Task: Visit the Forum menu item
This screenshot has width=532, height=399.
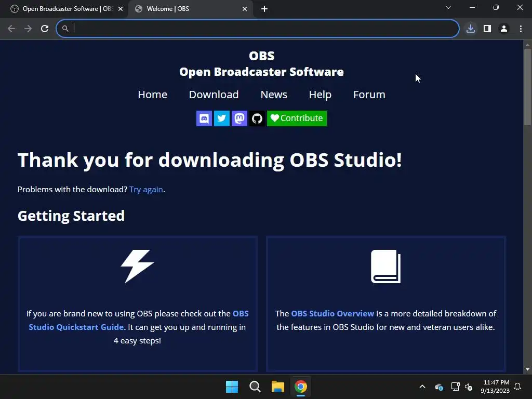Action: click(x=369, y=95)
